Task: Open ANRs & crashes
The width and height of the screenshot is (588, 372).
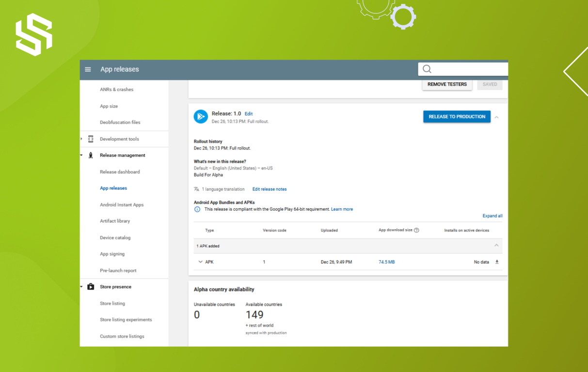Action: pos(116,90)
